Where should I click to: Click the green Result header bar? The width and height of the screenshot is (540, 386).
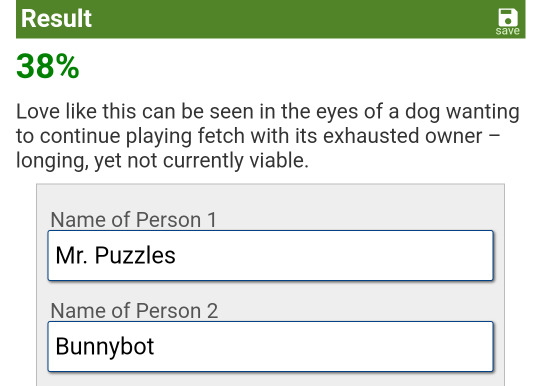tap(270, 19)
